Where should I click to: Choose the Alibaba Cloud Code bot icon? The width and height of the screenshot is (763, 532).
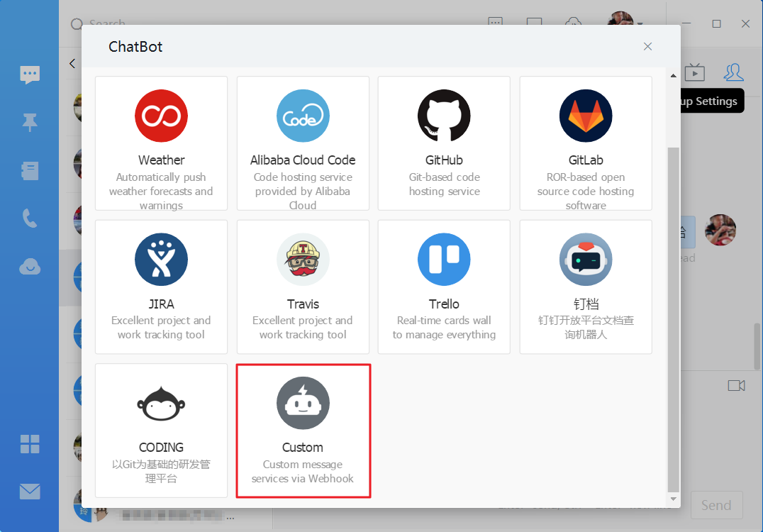click(x=303, y=116)
